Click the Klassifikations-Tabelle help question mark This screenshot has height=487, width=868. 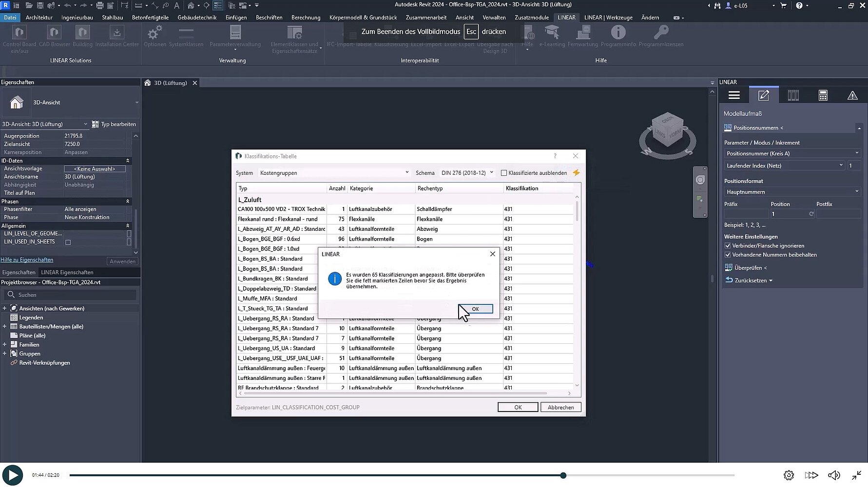[x=555, y=156]
